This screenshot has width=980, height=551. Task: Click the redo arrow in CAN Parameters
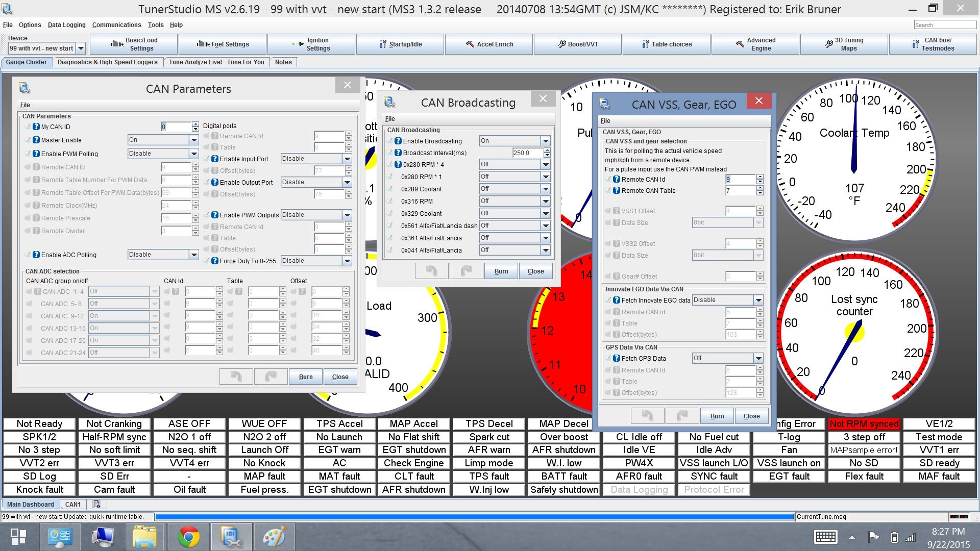coord(271,377)
